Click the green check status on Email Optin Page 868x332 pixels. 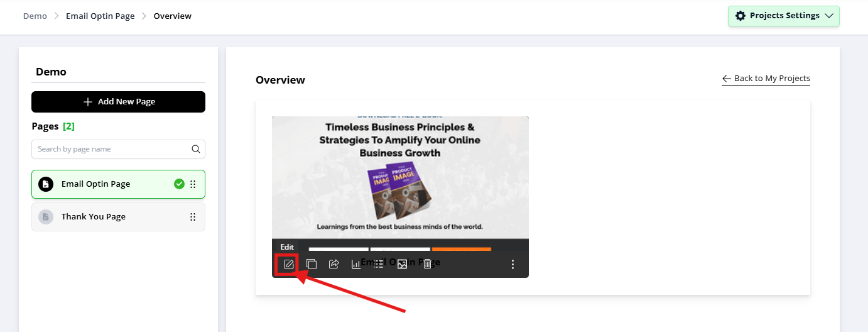point(179,184)
